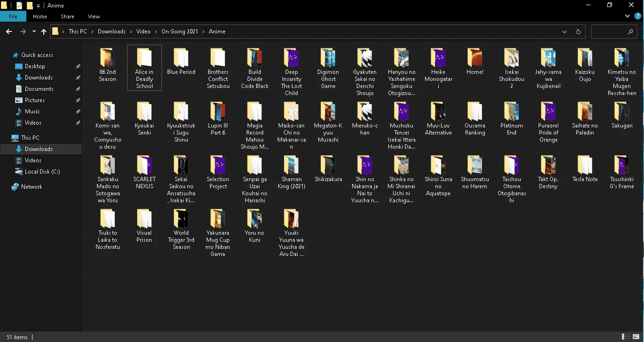
Task: Switch to details view in status bar
Action: tap(626, 337)
